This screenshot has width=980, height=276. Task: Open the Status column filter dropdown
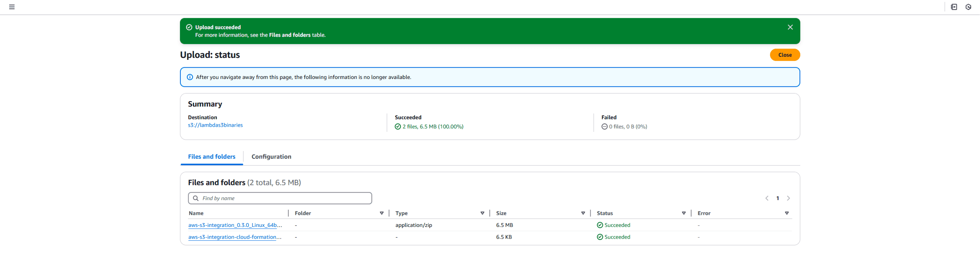[x=684, y=213]
